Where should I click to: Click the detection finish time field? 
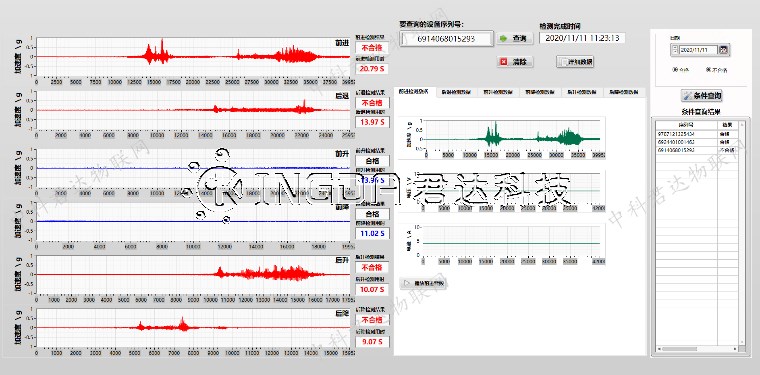point(582,38)
